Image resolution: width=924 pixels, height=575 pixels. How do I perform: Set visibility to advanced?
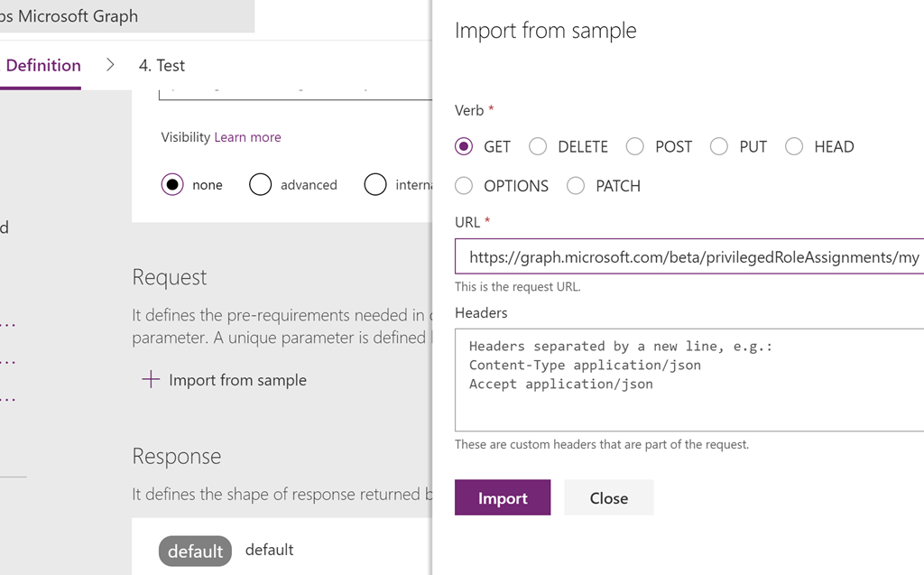tap(260, 184)
